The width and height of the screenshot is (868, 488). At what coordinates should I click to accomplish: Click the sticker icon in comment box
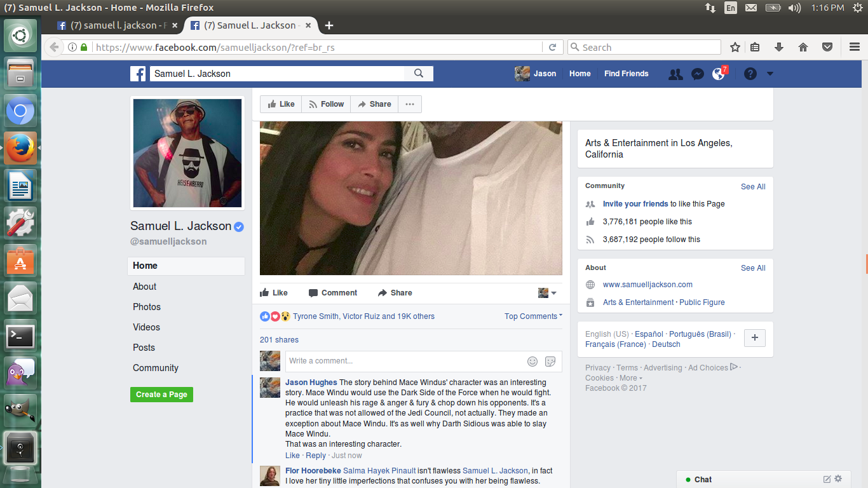tap(550, 362)
